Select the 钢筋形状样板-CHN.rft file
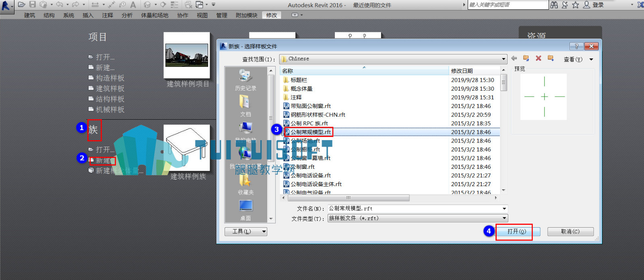The height and width of the screenshot is (280, 644). coord(318,115)
